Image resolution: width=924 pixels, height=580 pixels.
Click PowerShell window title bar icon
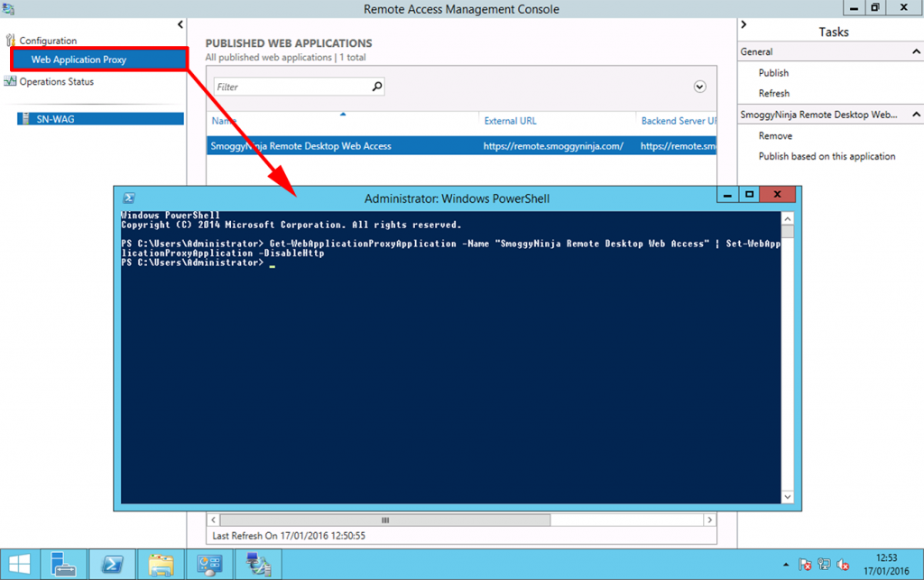pyautogui.click(x=129, y=198)
